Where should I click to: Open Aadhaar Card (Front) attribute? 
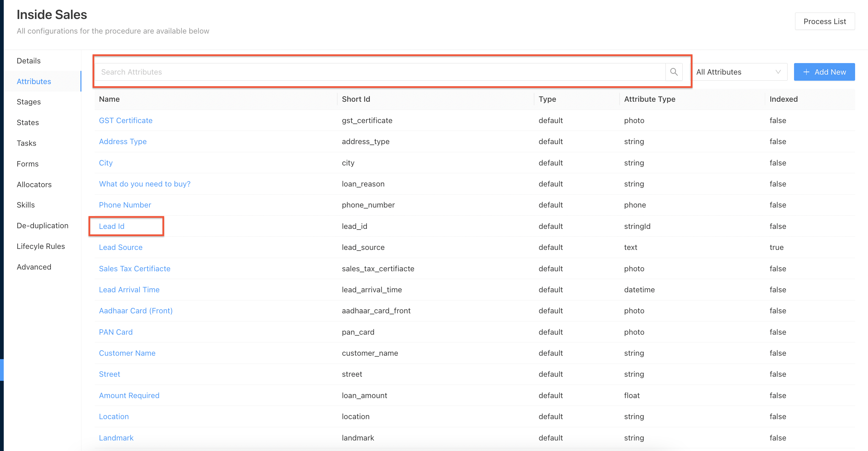136,311
